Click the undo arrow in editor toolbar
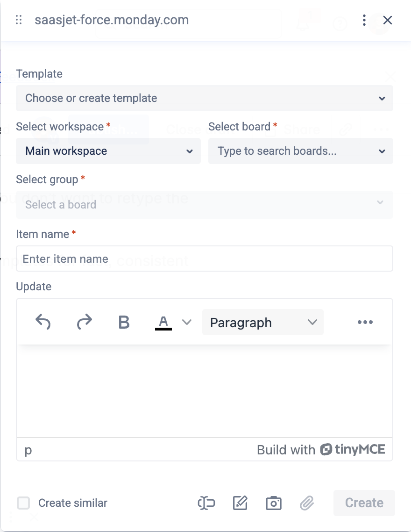The height and width of the screenshot is (532, 411). coord(43,322)
